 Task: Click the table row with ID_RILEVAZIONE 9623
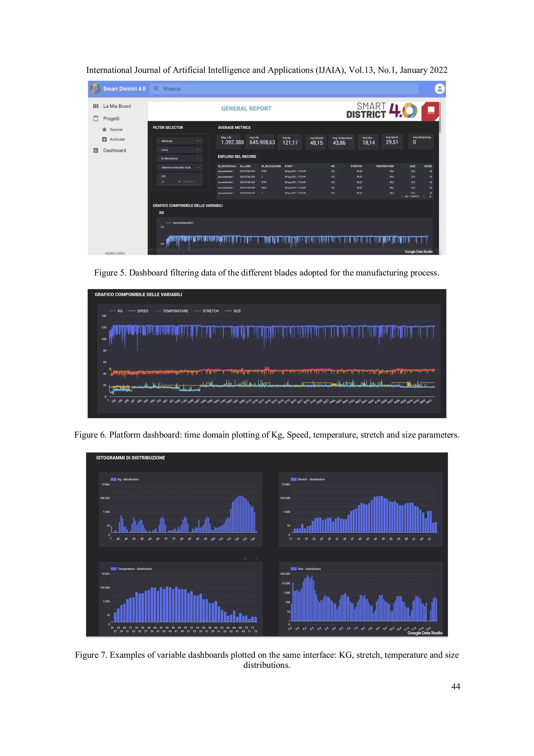(x=325, y=188)
